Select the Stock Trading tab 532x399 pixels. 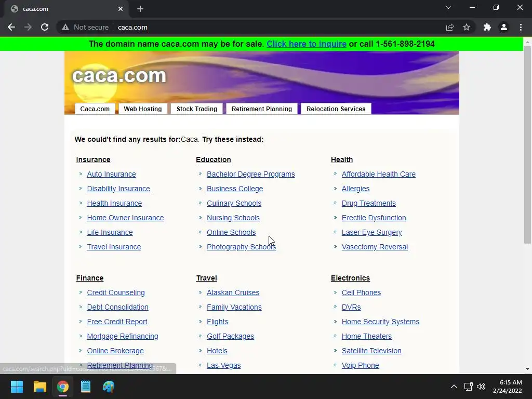tap(197, 109)
